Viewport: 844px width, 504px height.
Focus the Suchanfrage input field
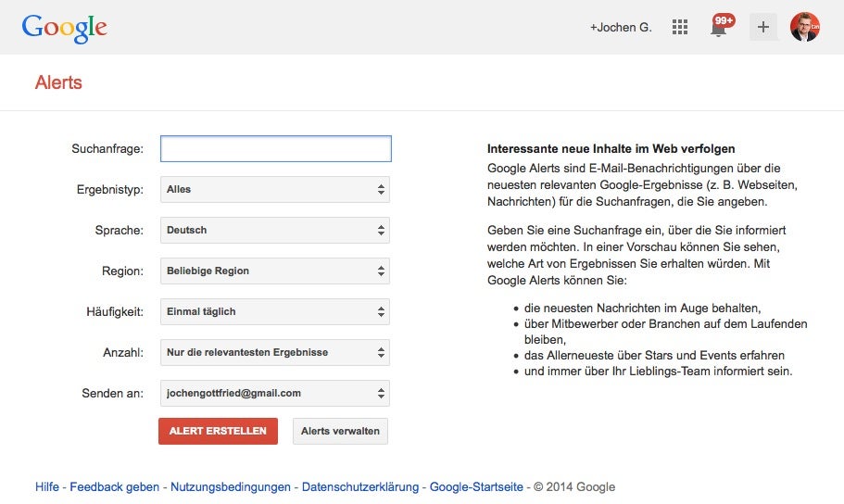[x=275, y=148]
